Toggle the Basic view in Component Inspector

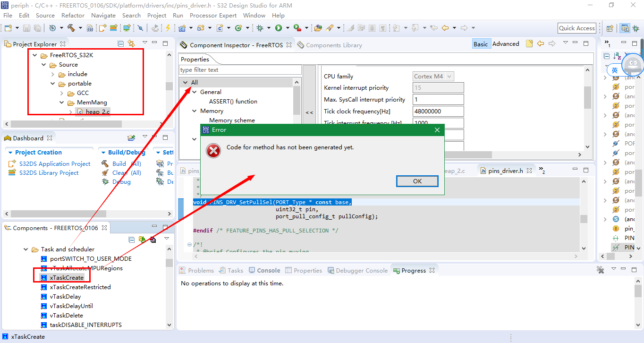click(x=481, y=43)
